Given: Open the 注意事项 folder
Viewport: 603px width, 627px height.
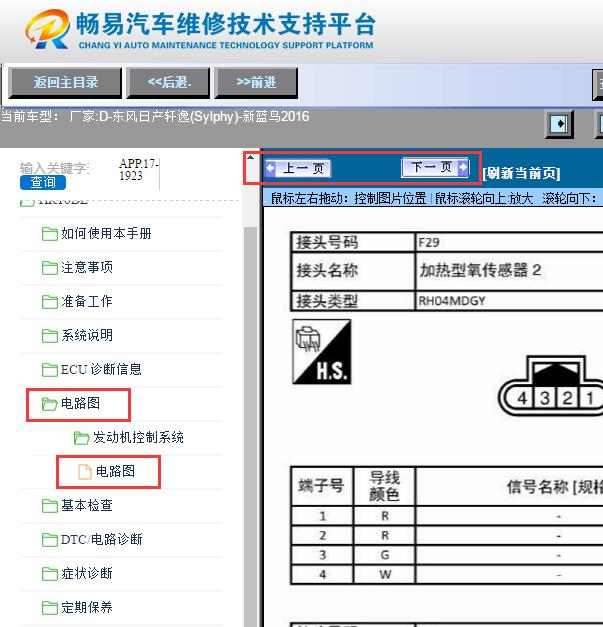Looking at the screenshot, I should (77, 268).
